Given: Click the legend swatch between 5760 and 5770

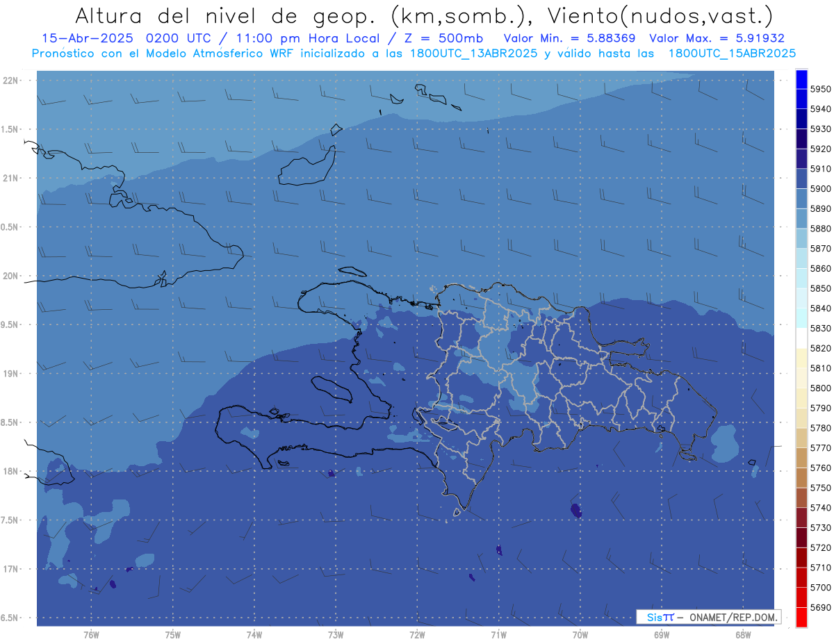Looking at the screenshot, I should (801, 457).
